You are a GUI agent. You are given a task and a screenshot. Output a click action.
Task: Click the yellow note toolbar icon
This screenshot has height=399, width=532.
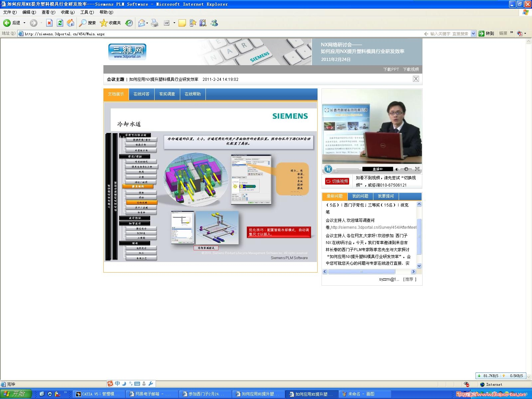click(x=182, y=23)
